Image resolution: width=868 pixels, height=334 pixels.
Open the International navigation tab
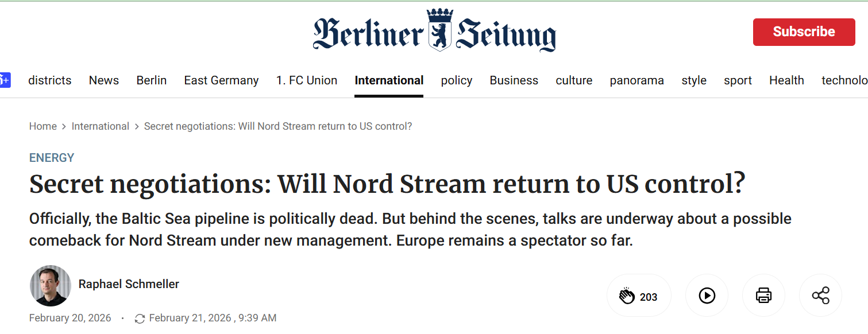389,80
